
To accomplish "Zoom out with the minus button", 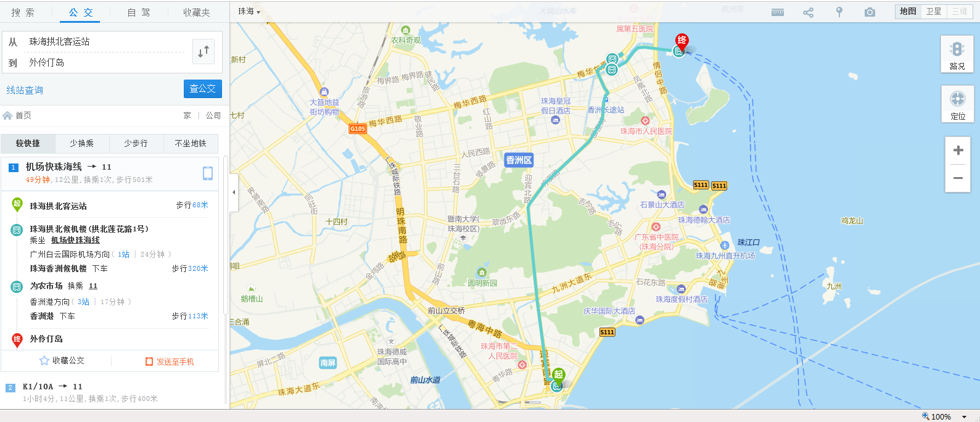I will pyautogui.click(x=958, y=178).
